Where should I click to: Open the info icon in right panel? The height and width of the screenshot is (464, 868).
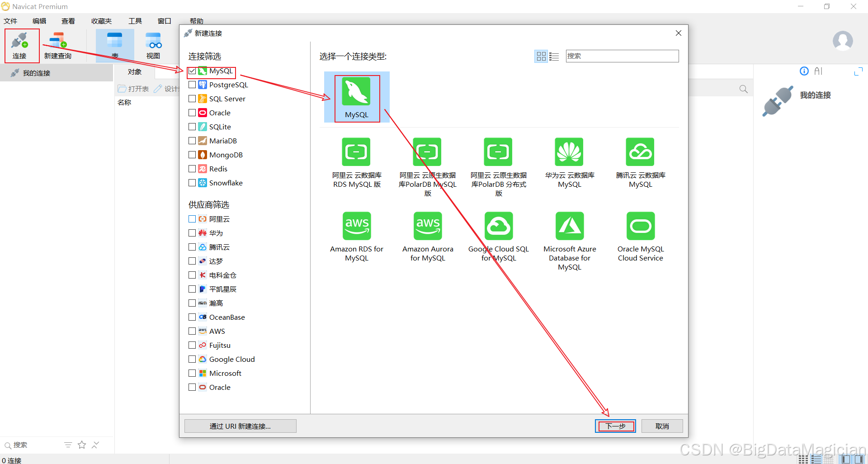click(x=804, y=71)
